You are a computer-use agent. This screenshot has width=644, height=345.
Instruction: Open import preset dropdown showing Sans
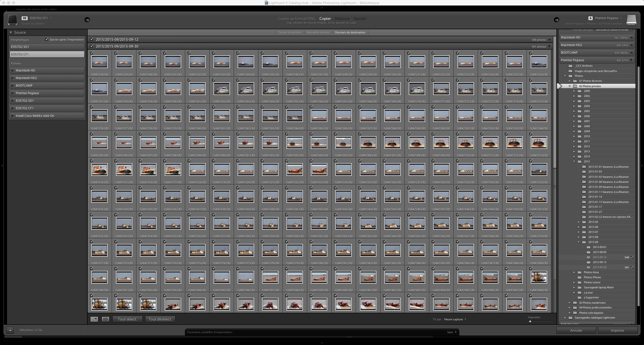(452, 332)
